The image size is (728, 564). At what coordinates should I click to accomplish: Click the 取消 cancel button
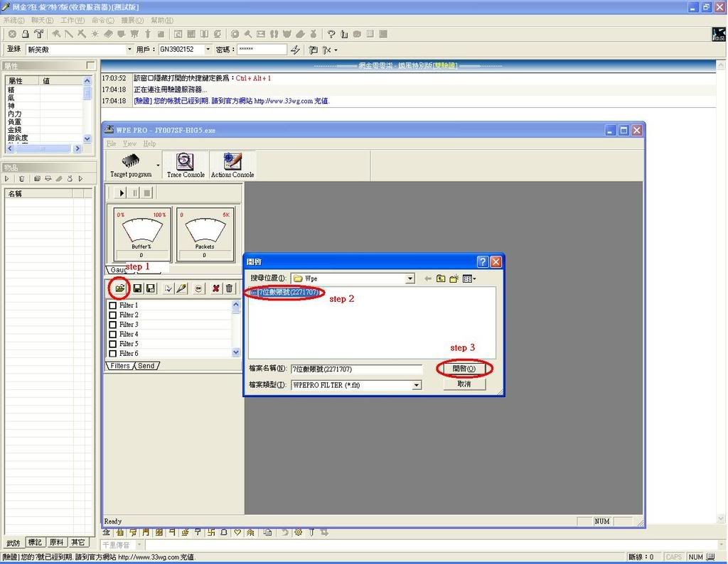pyautogui.click(x=464, y=384)
